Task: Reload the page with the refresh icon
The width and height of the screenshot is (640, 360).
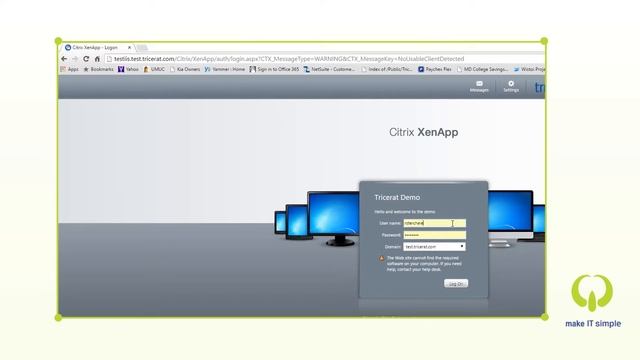Action: (86, 59)
